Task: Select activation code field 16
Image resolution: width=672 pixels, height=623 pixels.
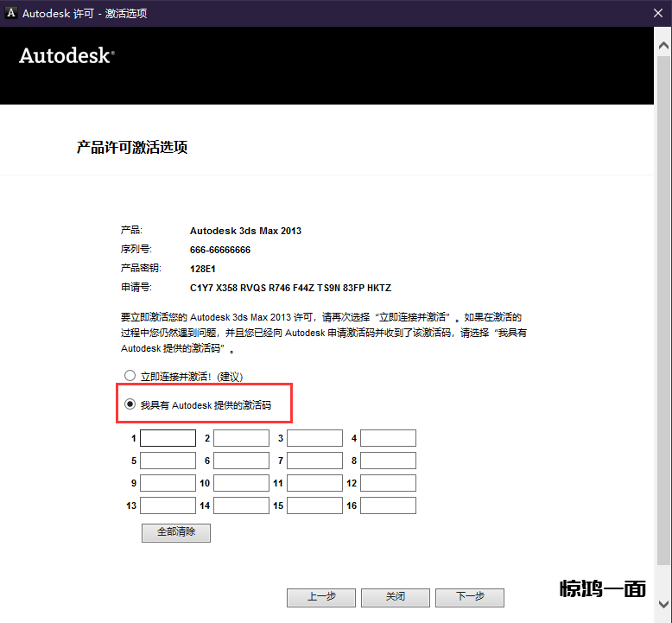Action: pyautogui.click(x=388, y=505)
